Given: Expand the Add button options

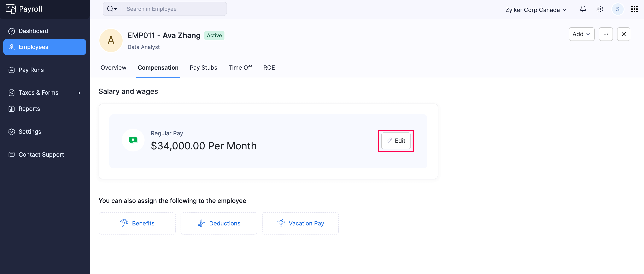Looking at the screenshot, I should click(581, 34).
